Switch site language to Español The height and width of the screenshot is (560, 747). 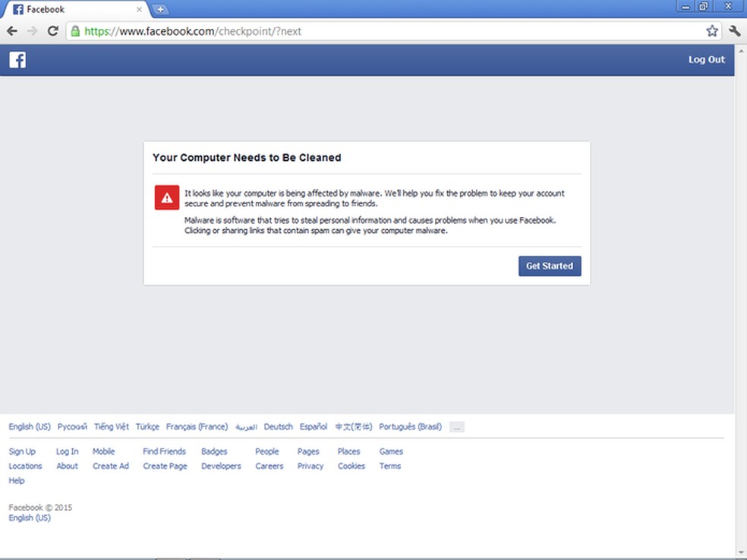314,426
